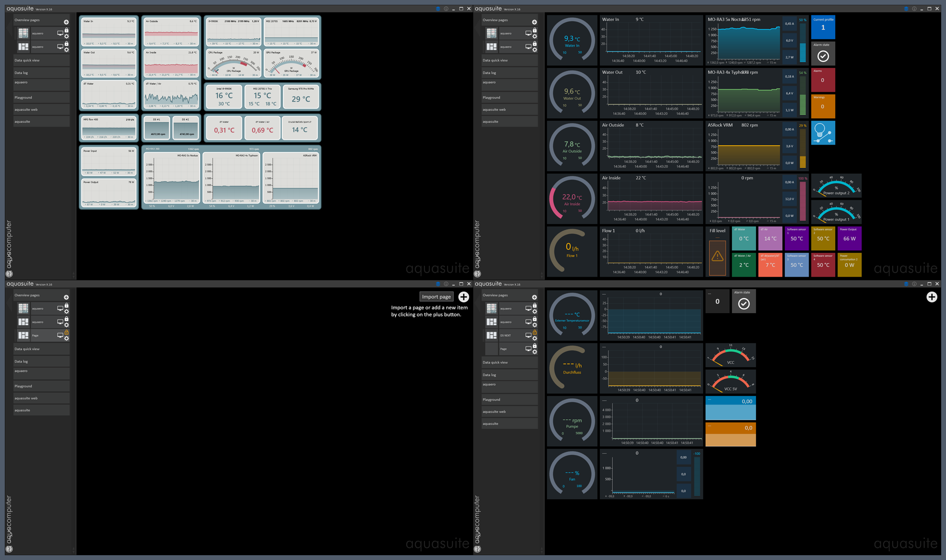946x560 pixels.
Task: Toggle white padlock on Page entry below DS NEXT
Action: [x=534, y=346]
